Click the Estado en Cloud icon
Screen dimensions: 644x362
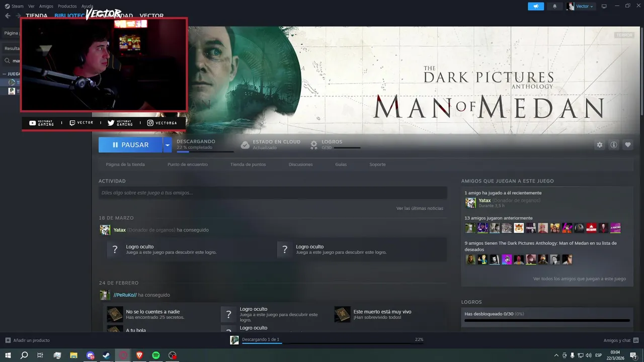coord(245,145)
